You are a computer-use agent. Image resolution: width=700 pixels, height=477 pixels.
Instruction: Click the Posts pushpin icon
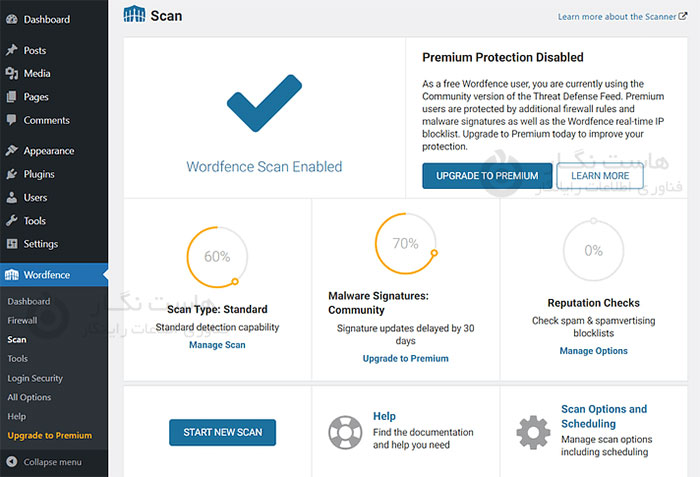(x=11, y=50)
